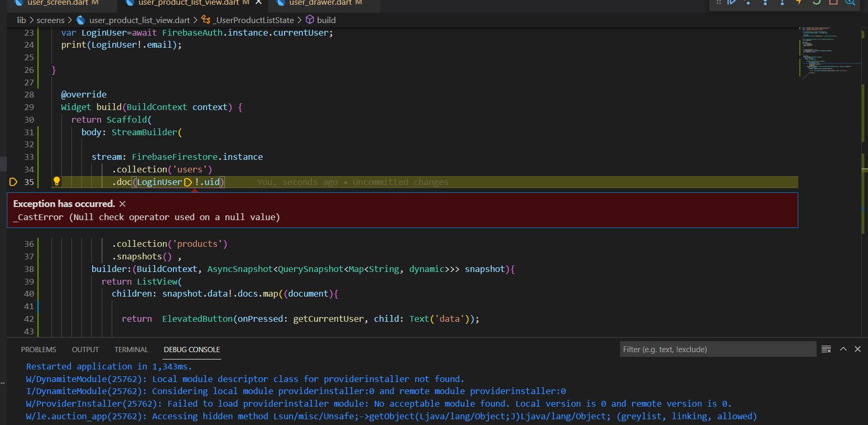Click the 'Uncommitted changes' blame annotation
The image size is (868, 425).
point(400,182)
